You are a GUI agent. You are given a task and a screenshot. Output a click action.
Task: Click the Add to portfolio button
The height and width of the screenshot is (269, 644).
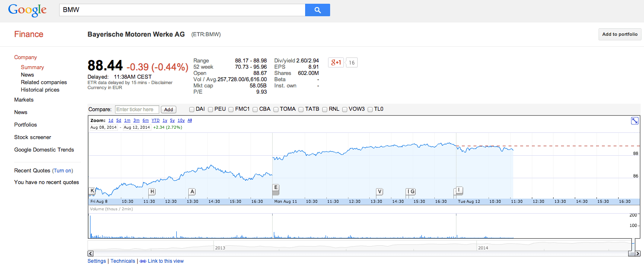point(620,34)
